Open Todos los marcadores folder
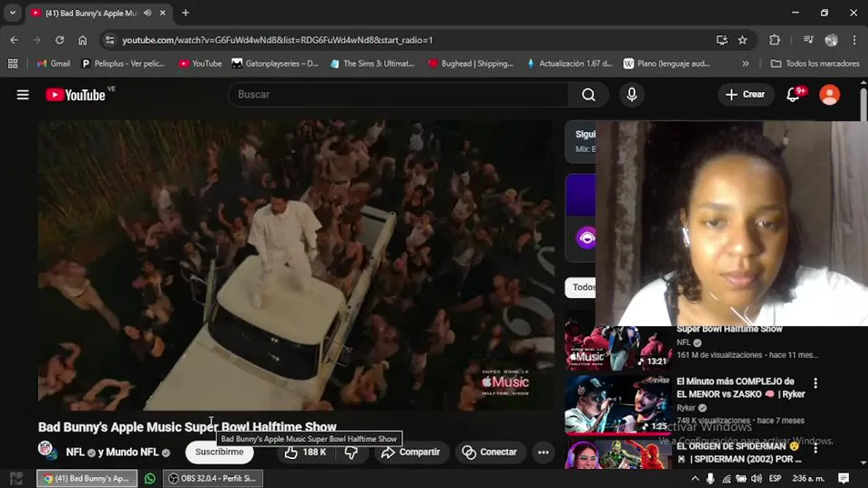The image size is (868, 488). click(814, 63)
